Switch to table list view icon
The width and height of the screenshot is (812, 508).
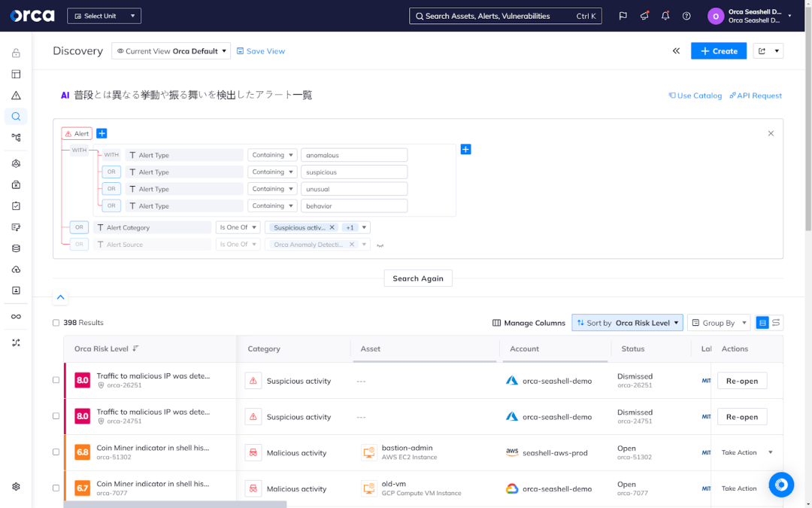(762, 323)
